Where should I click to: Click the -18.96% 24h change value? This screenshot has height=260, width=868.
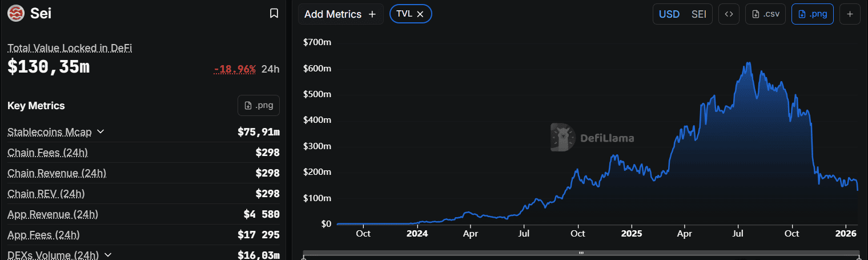pos(235,69)
